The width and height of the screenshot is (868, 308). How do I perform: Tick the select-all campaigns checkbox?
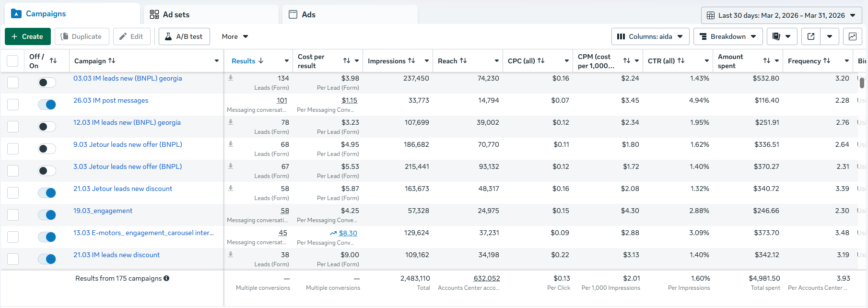point(12,61)
